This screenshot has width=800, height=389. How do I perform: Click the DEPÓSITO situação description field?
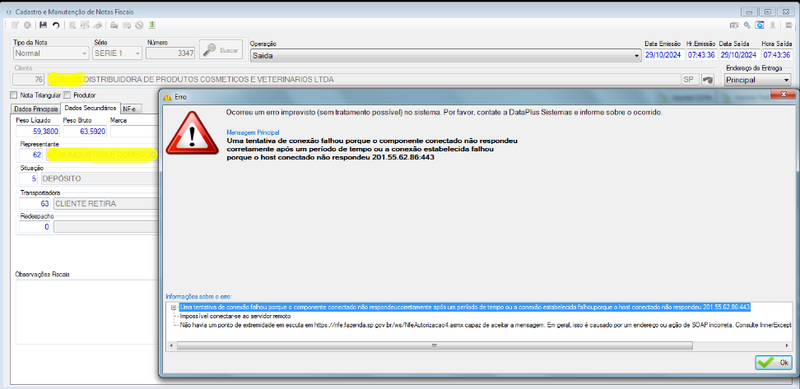[x=99, y=179]
